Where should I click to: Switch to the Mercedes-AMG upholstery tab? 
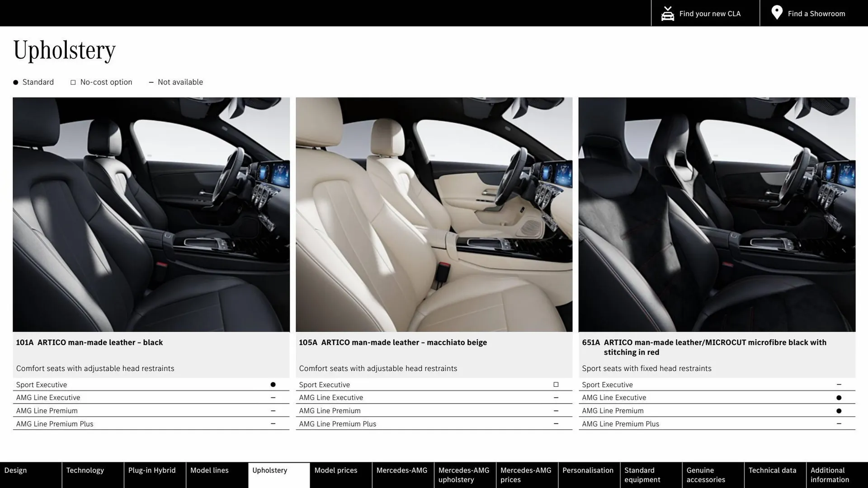(464, 474)
